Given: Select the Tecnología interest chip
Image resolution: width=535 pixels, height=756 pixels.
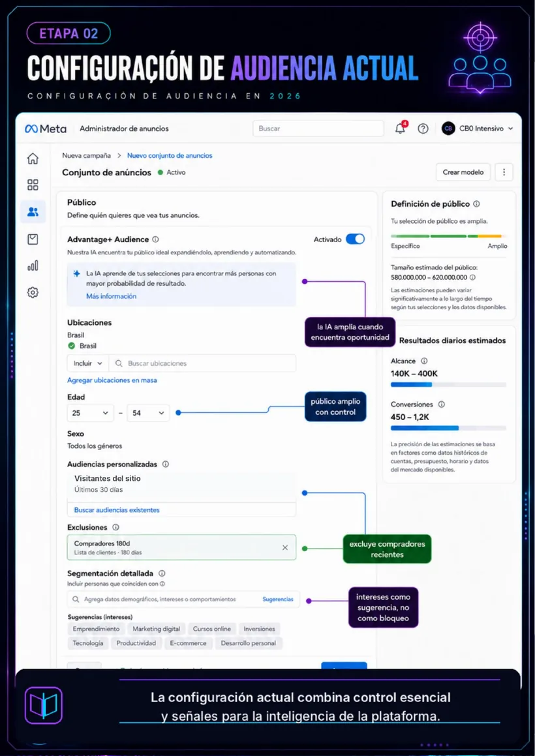Looking at the screenshot, I should 88,643.
